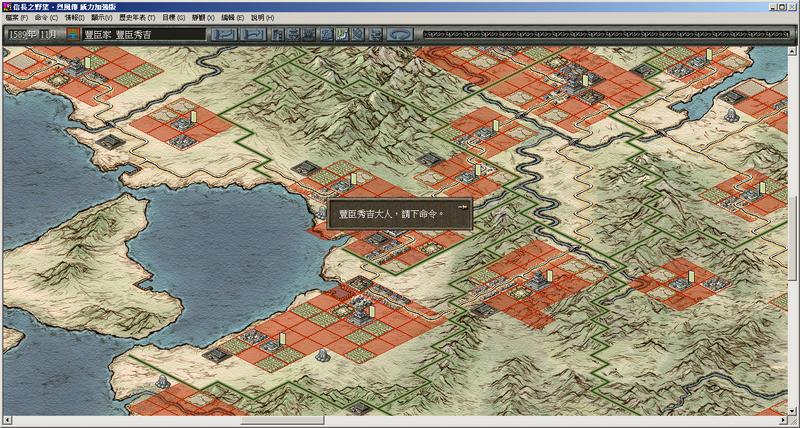This screenshot has height=428, width=800.
Task: Open the 命令(C) menu
Action: [x=46, y=17]
